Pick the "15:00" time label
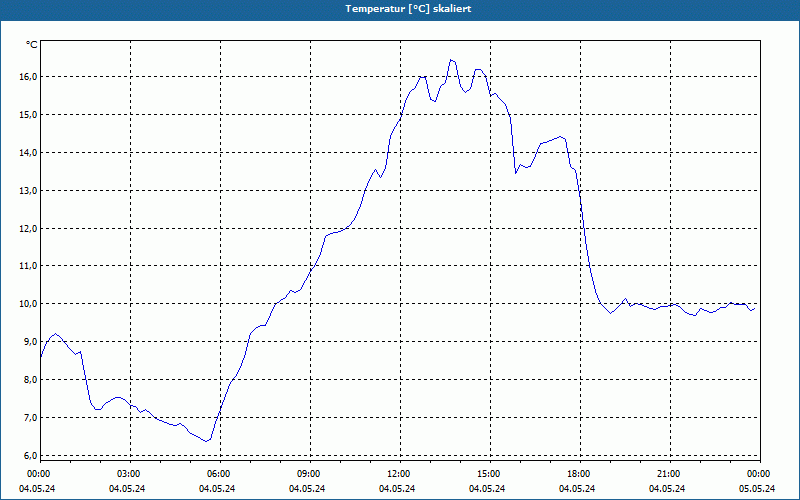Viewport: 800px width, 500px height. pos(488,474)
